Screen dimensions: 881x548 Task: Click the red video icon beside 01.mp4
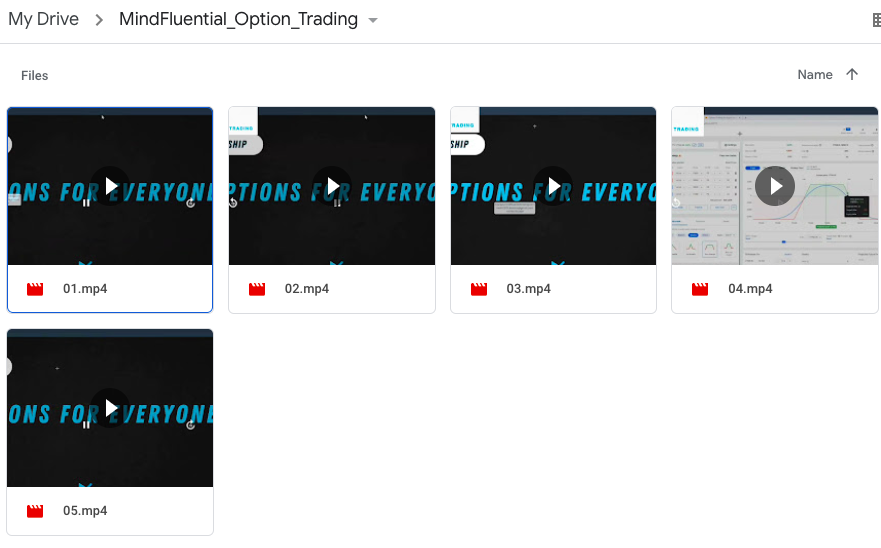[x=35, y=289]
